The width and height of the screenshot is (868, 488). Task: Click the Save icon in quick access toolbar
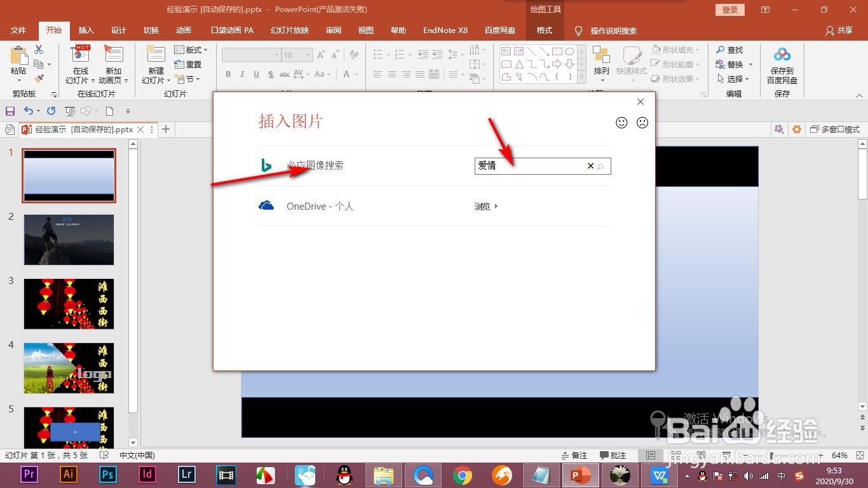10,111
